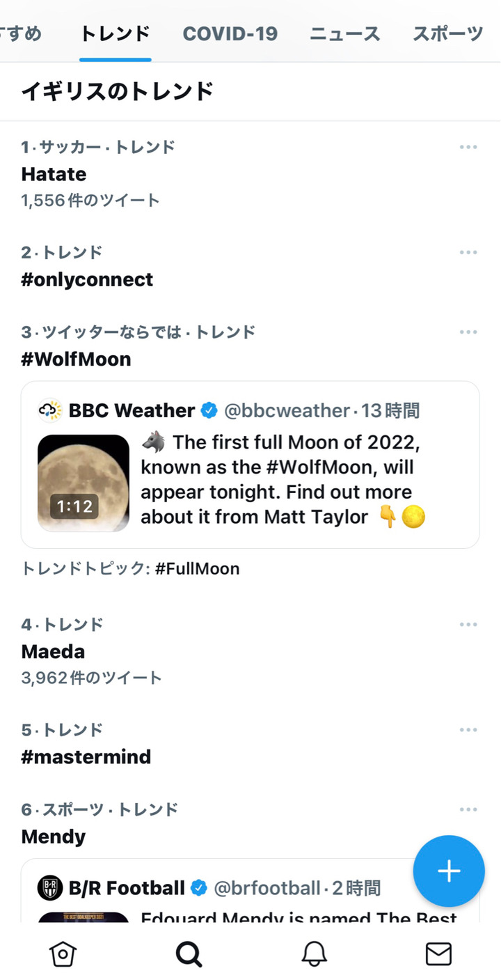Open more options for Mendy trend
501x980 pixels.
[468, 809]
